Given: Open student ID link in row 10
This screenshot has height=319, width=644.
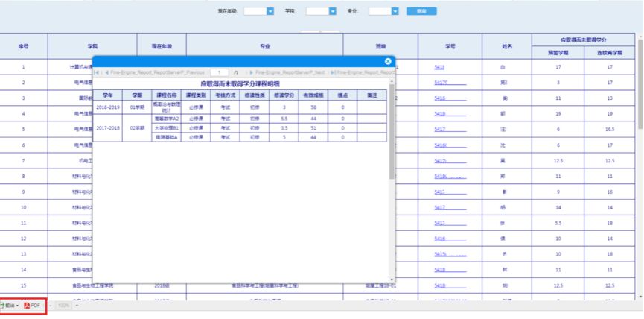Looking at the screenshot, I should click(x=450, y=208).
